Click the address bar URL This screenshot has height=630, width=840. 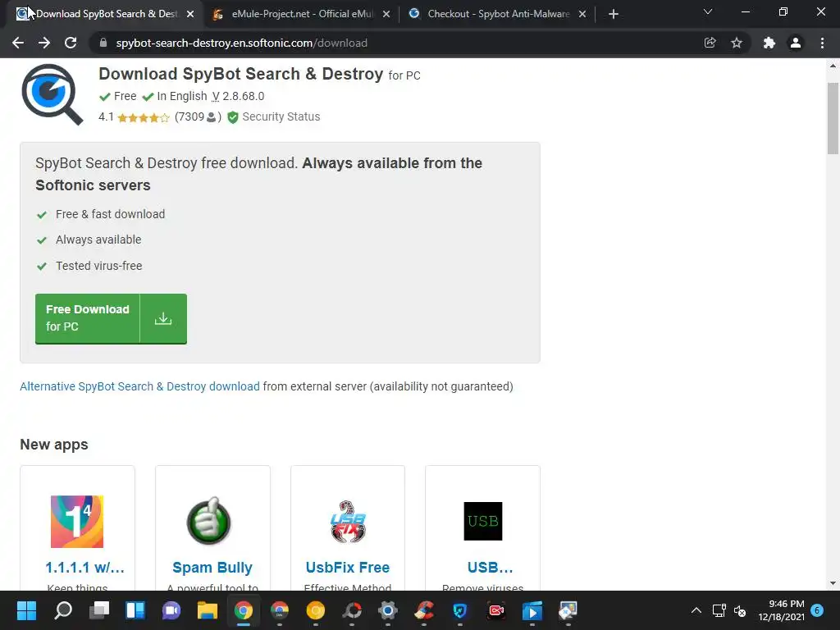click(242, 43)
